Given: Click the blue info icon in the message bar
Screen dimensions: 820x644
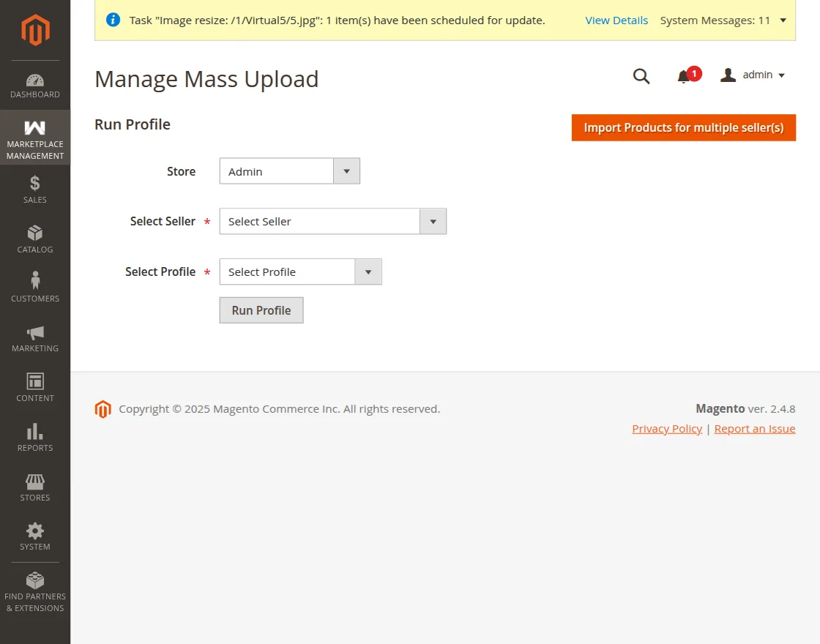Looking at the screenshot, I should pos(113,20).
